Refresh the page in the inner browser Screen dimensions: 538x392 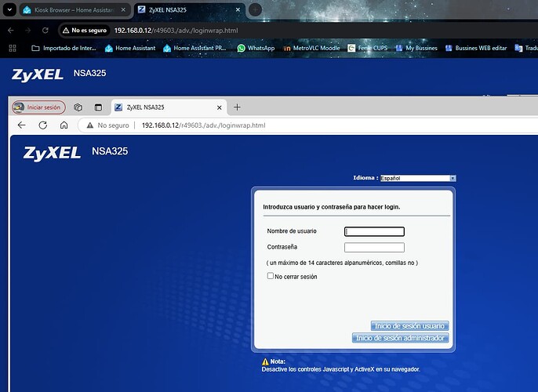(x=43, y=125)
